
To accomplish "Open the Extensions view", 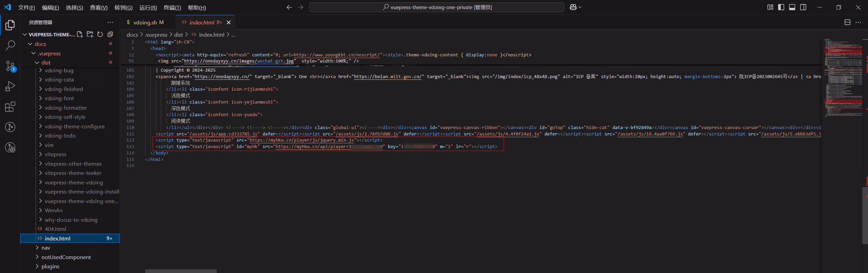I will tap(10, 107).
